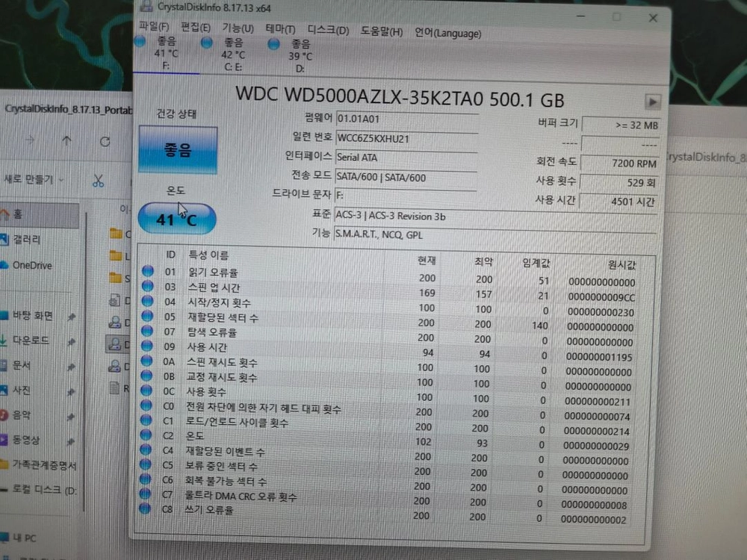Click the cut scissors icon in File Explorer
This screenshot has width=747, height=560.
tap(98, 181)
